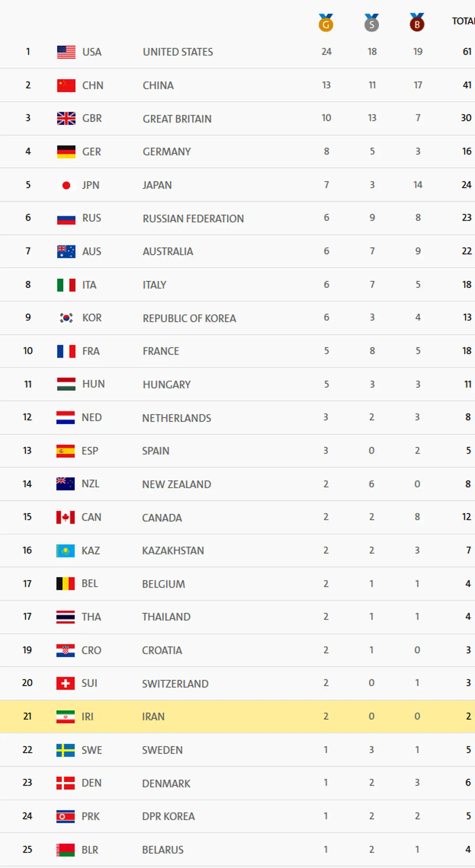Open the RUSSIAN FEDERATION country link
Image resolution: width=475 pixels, height=868 pixels.
click(x=193, y=219)
